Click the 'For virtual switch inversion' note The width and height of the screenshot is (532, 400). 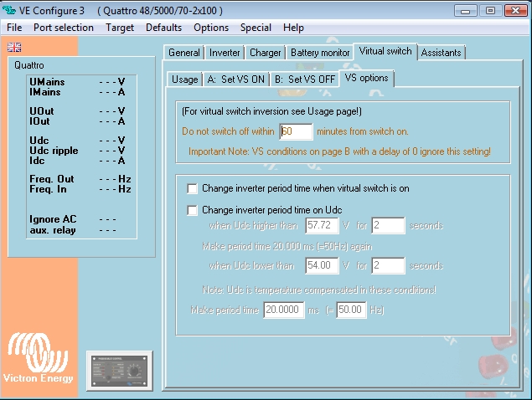point(271,111)
